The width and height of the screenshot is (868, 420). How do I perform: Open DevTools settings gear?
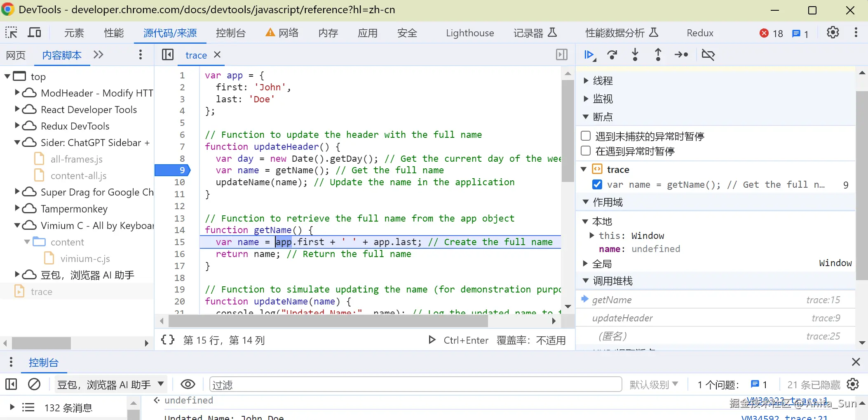pos(833,33)
